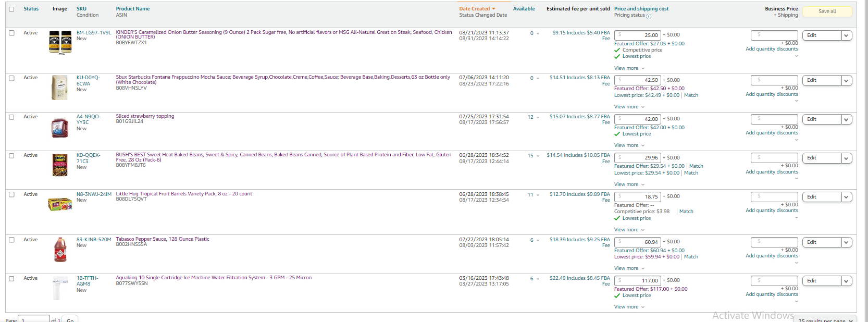
Task: Match competitive price for Little Hug
Action: [x=686, y=212]
